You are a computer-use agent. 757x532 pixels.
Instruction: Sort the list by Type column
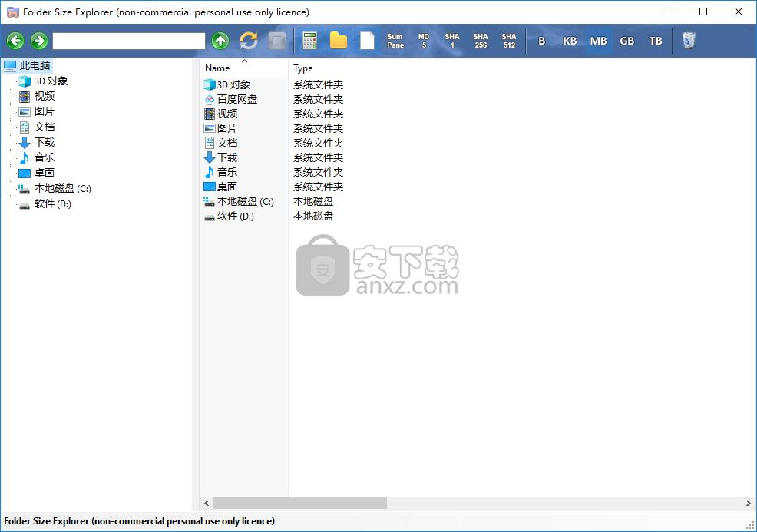click(x=302, y=68)
